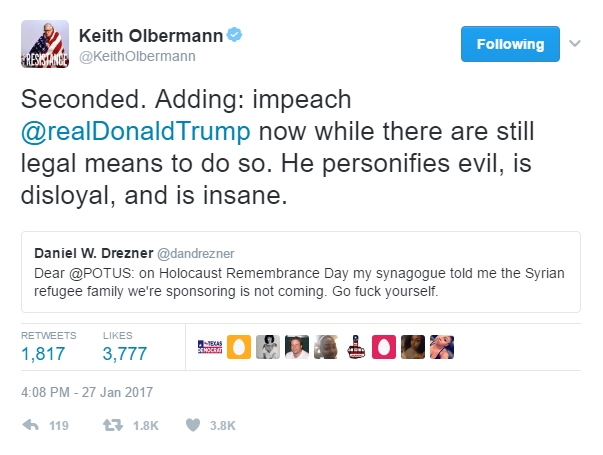Retweet this tweet using the retweet icon
This screenshot has height=455, width=603.
[113, 425]
